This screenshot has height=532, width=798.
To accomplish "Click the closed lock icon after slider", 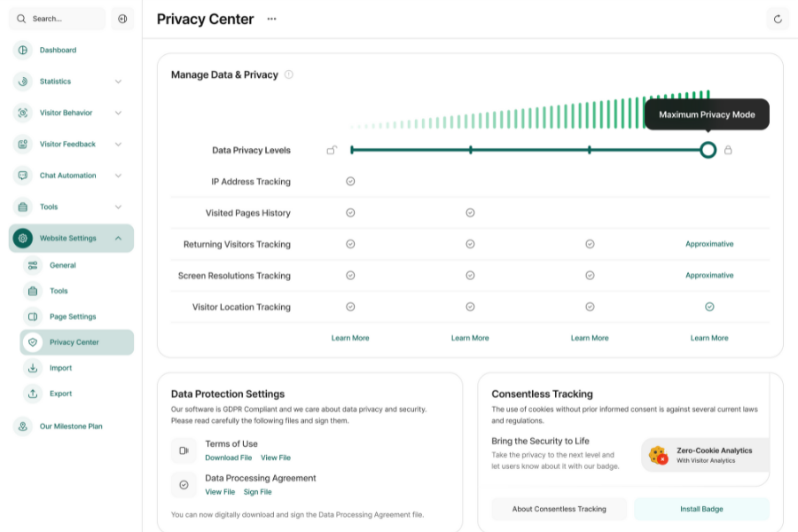I will point(728,150).
